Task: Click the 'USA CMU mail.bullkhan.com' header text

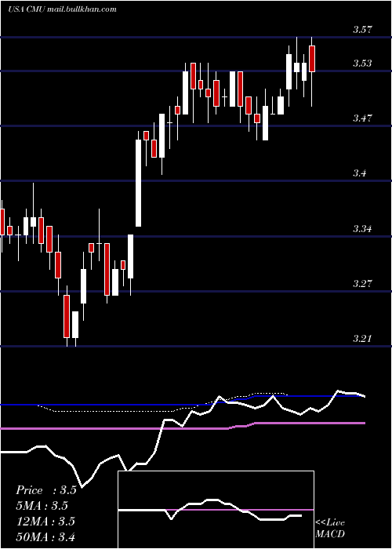Action: (x=62, y=9)
